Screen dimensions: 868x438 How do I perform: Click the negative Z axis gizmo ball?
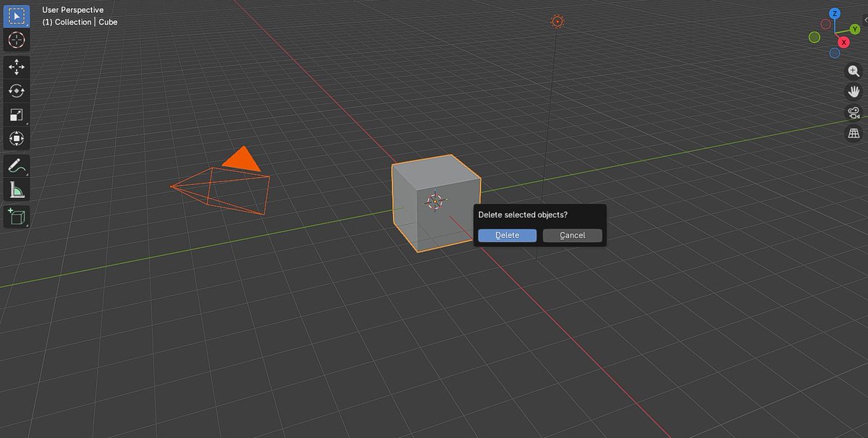pyautogui.click(x=835, y=53)
